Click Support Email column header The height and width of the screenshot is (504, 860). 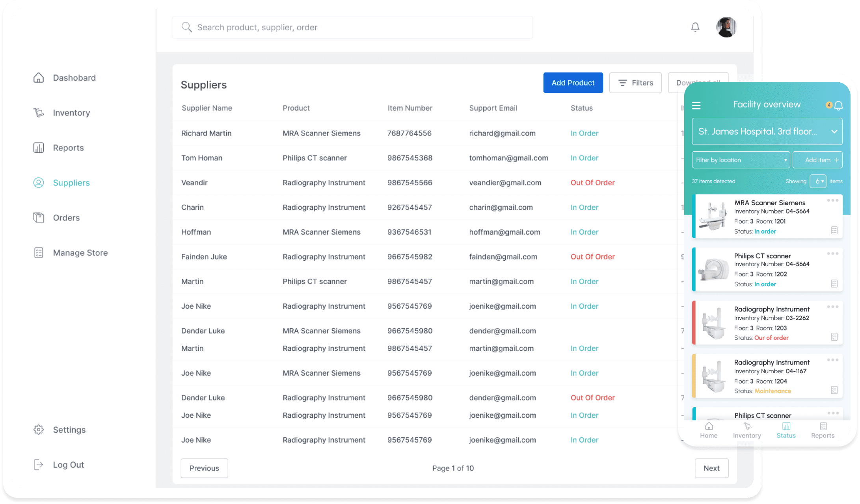coord(493,108)
